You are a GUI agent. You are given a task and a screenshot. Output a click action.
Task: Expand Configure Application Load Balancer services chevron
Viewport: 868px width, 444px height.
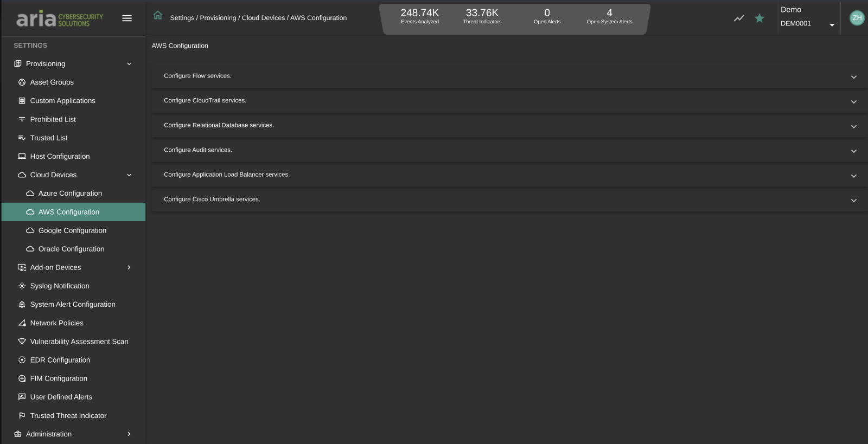point(854,176)
